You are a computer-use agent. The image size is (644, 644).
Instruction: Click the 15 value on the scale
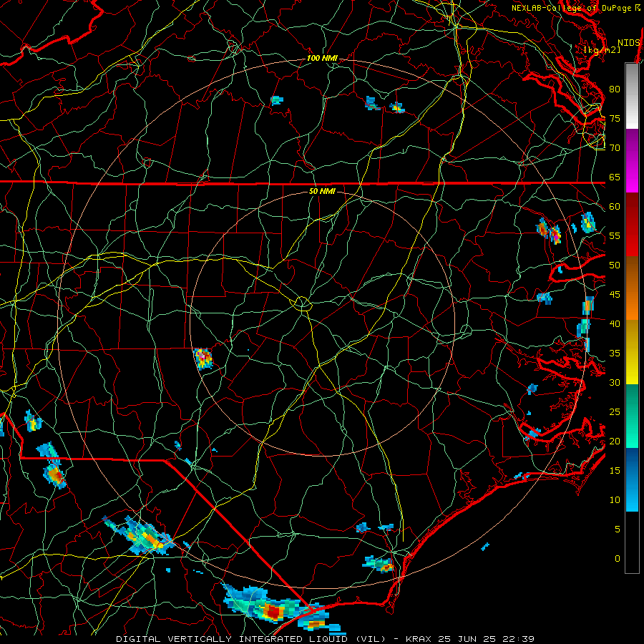click(x=615, y=471)
